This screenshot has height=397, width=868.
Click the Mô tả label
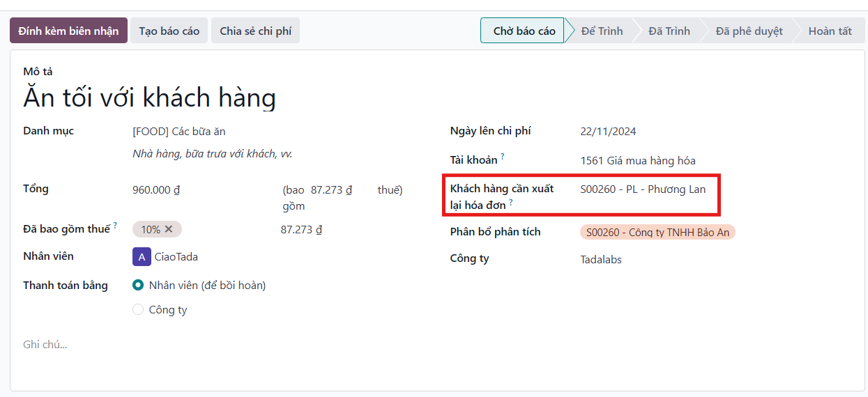38,71
